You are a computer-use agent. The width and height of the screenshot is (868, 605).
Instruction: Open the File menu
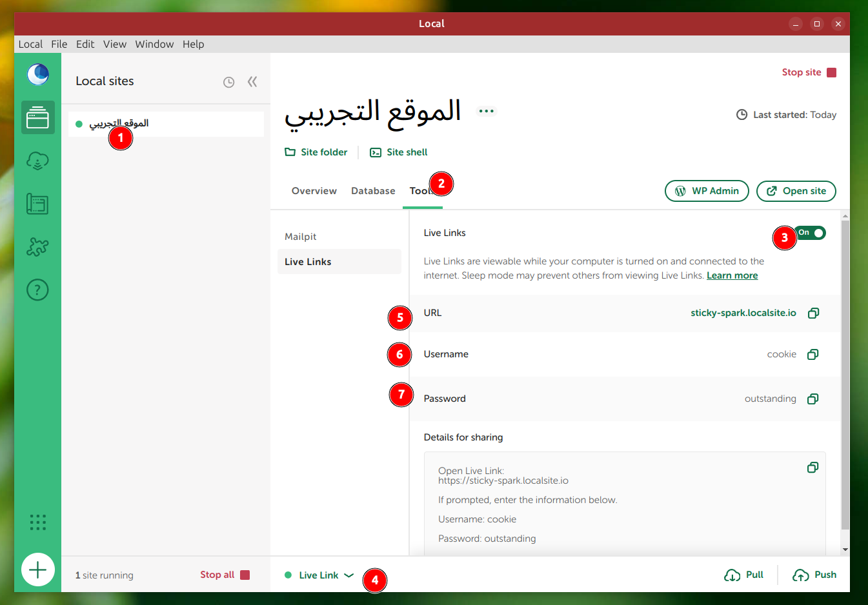(59, 44)
